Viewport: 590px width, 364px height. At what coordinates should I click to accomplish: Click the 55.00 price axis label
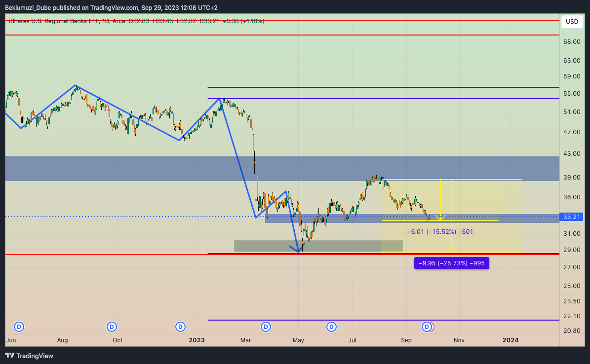[x=572, y=94]
